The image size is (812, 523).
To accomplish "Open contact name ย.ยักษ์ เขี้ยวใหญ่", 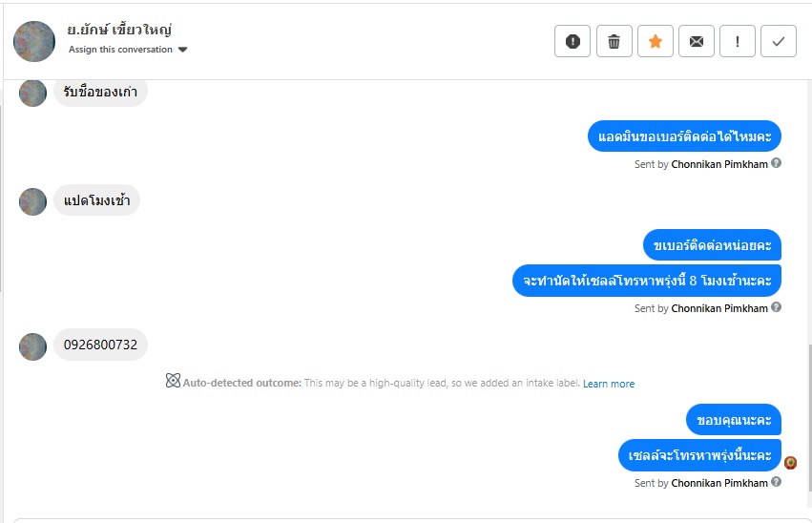I will click(120, 30).
